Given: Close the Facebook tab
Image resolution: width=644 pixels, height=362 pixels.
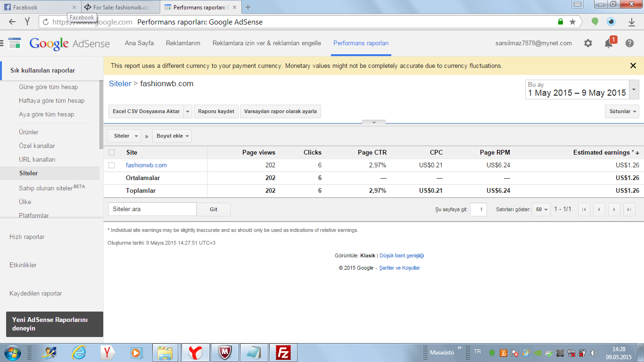Looking at the screenshot, I should tap(74, 7).
